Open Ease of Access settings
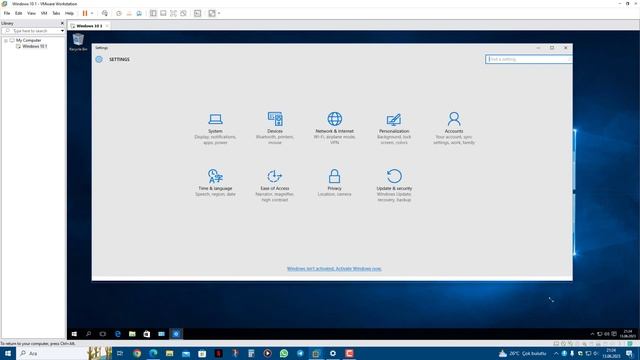This screenshot has height=360, width=640. [x=275, y=186]
